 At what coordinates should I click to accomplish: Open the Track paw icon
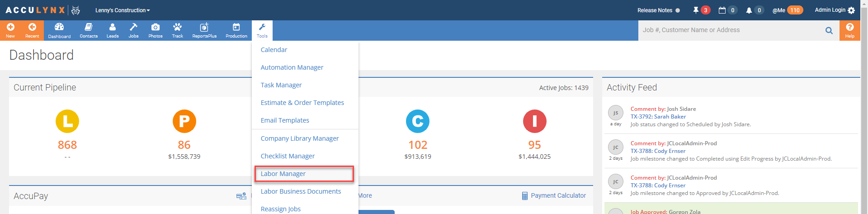pos(177,27)
